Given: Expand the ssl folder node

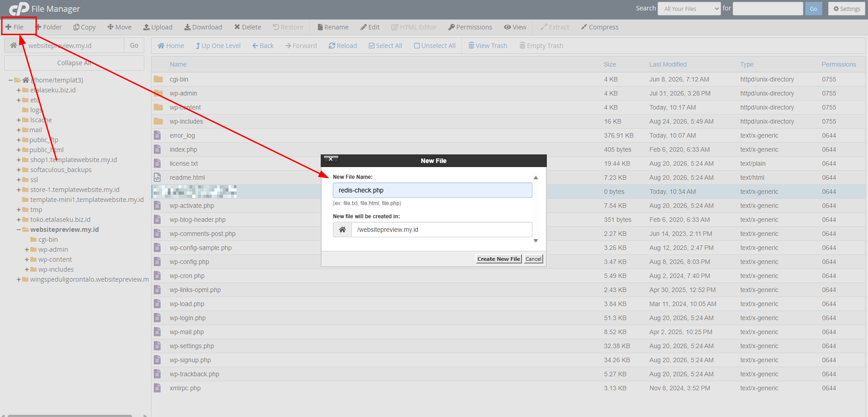Looking at the screenshot, I should pos(19,180).
